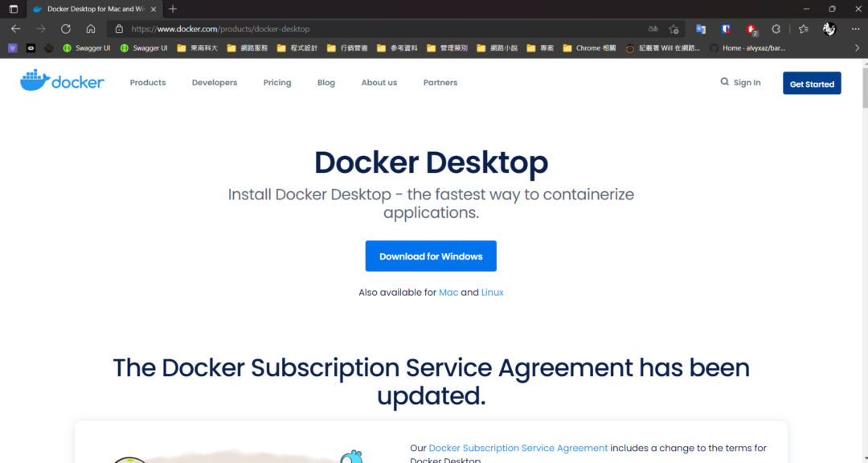Follow the Mac download link
Viewport: 868px width, 463px height.
click(448, 293)
